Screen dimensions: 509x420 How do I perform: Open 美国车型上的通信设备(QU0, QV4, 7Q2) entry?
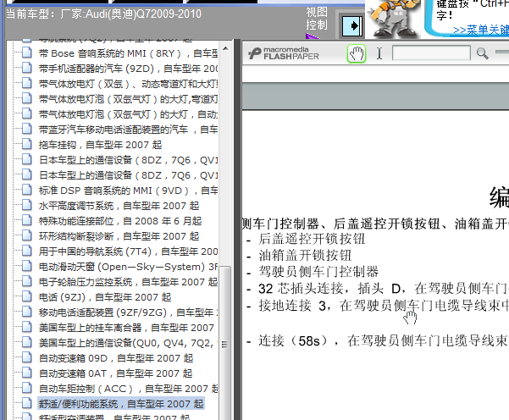coord(128,343)
